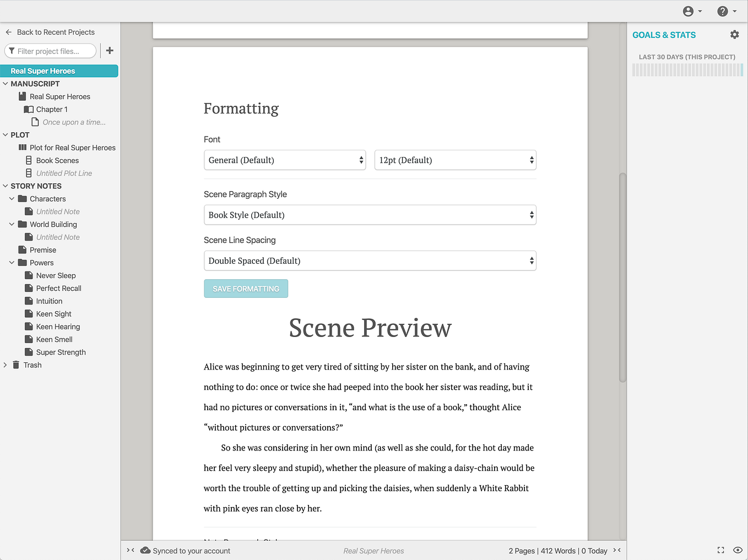Click the Last 30 Days progress bar
The height and width of the screenshot is (560, 748).
coord(687,70)
